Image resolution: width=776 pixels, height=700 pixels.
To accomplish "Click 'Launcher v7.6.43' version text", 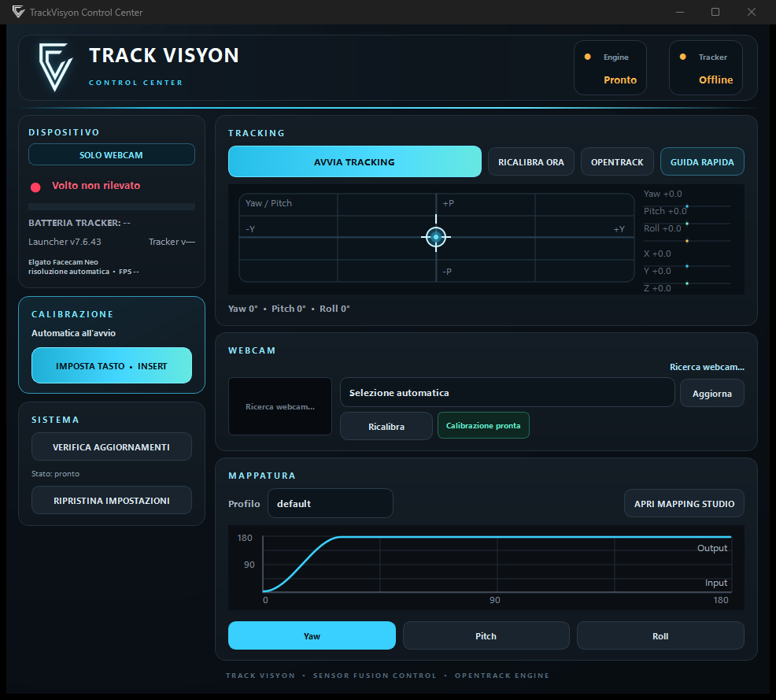I will [x=65, y=242].
